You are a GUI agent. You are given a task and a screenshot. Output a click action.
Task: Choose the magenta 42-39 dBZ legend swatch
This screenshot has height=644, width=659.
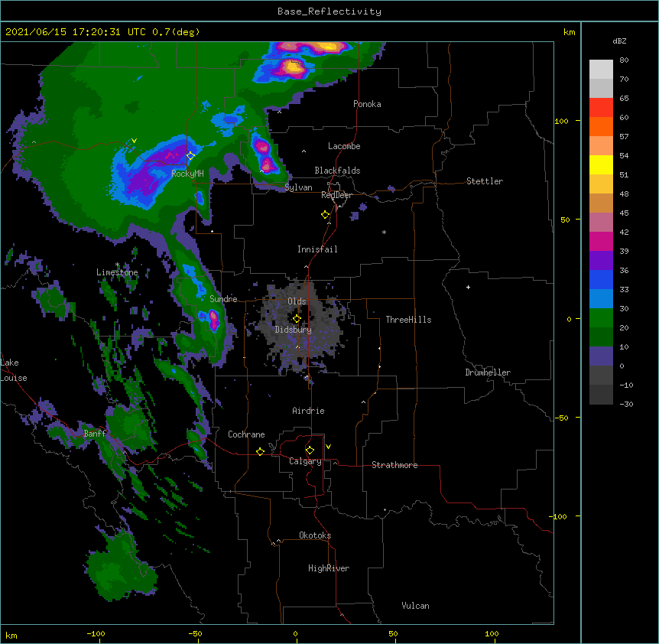click(601, 241)
